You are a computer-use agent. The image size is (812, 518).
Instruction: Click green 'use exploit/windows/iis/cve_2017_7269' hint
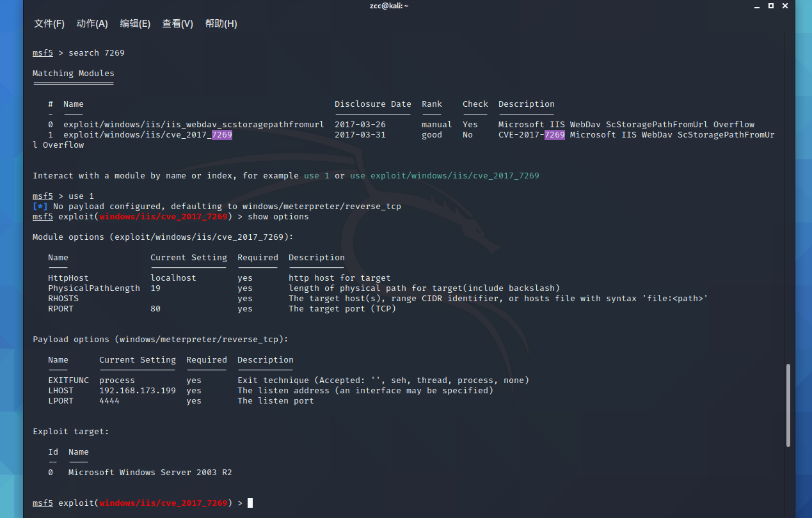coord(445,176)
